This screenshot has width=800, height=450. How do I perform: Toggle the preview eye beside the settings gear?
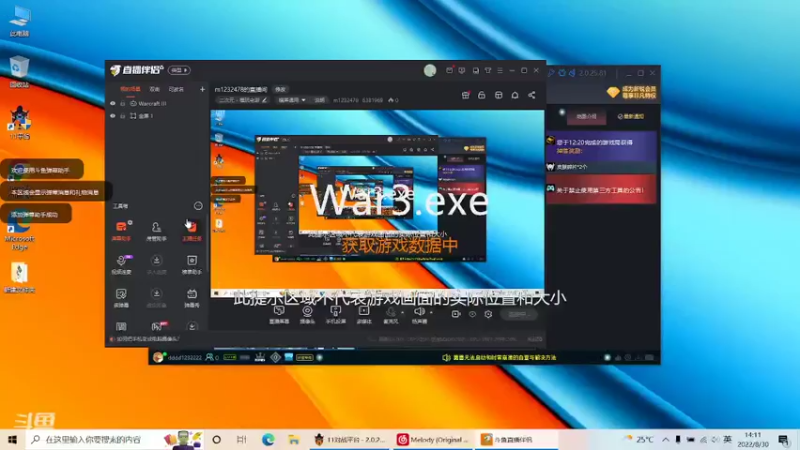(x=472, y=314)
